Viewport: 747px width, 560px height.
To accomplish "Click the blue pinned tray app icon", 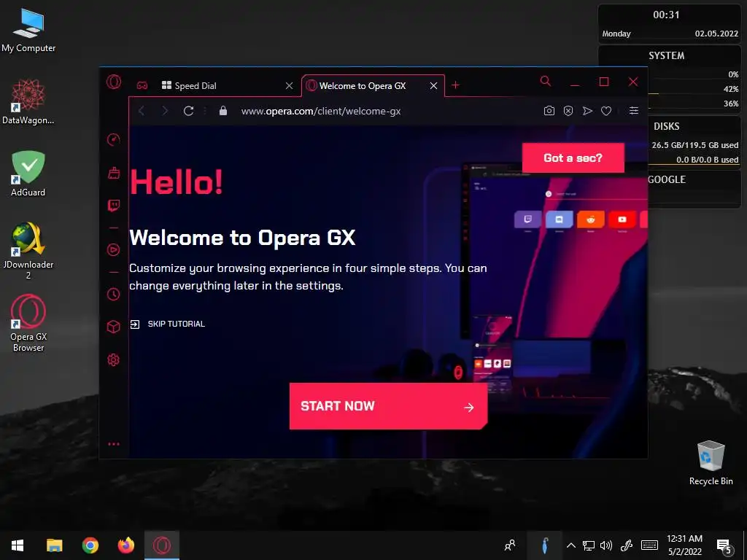I will (x=545, y=545).
